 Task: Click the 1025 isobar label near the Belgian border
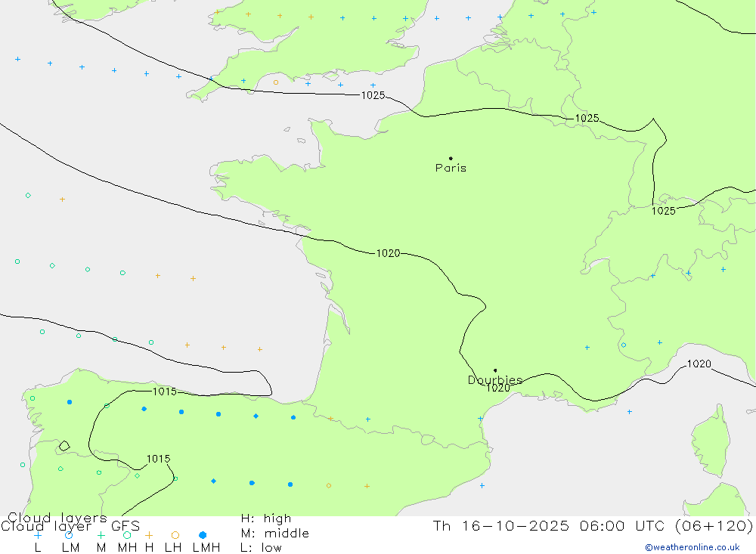coord(587,118)
